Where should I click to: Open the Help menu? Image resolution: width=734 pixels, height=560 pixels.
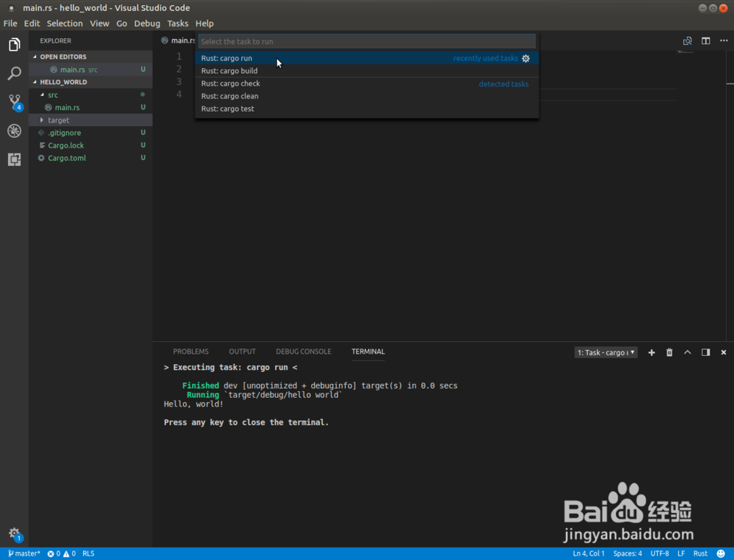click(205, 23)
